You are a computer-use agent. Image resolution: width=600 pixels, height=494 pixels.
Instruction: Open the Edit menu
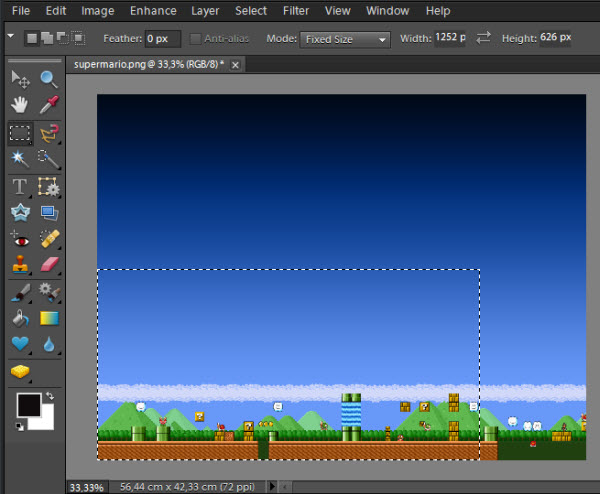(56, 11)
